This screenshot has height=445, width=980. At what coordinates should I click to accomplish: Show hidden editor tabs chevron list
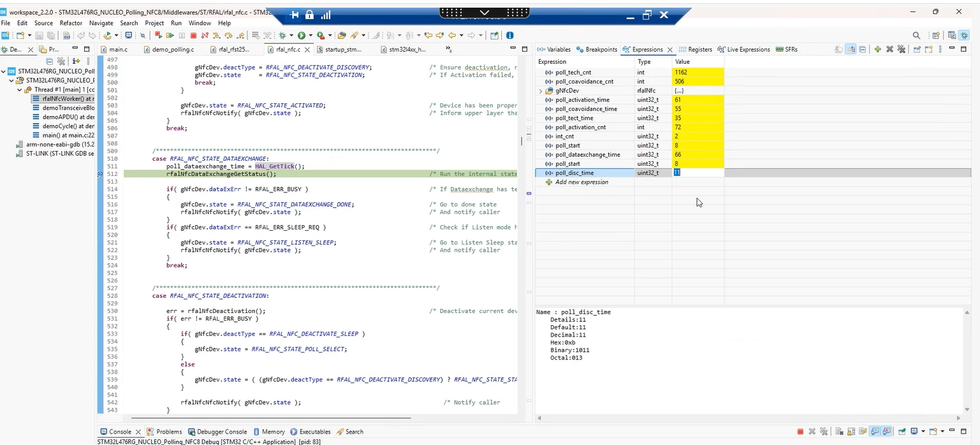tap(448, 49)
